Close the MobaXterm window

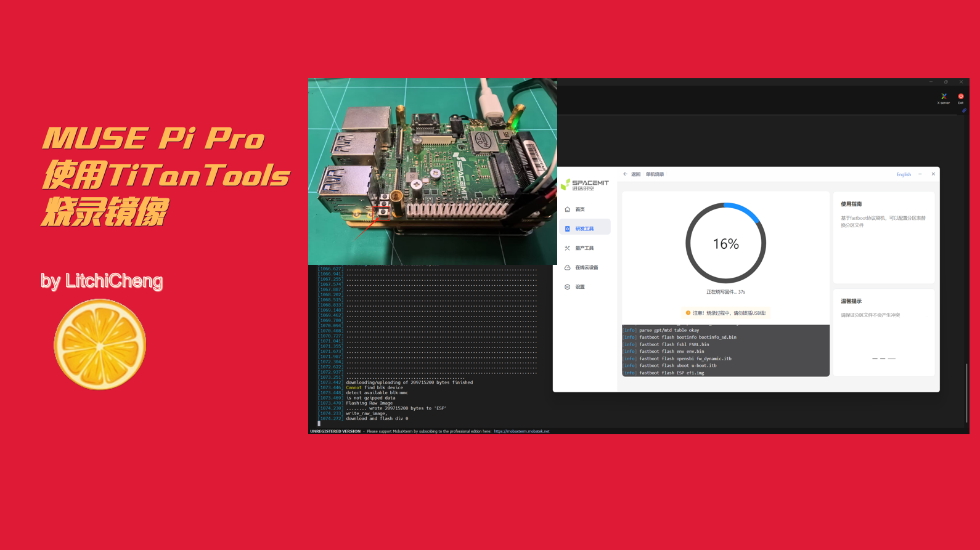(x=961, y=82)
